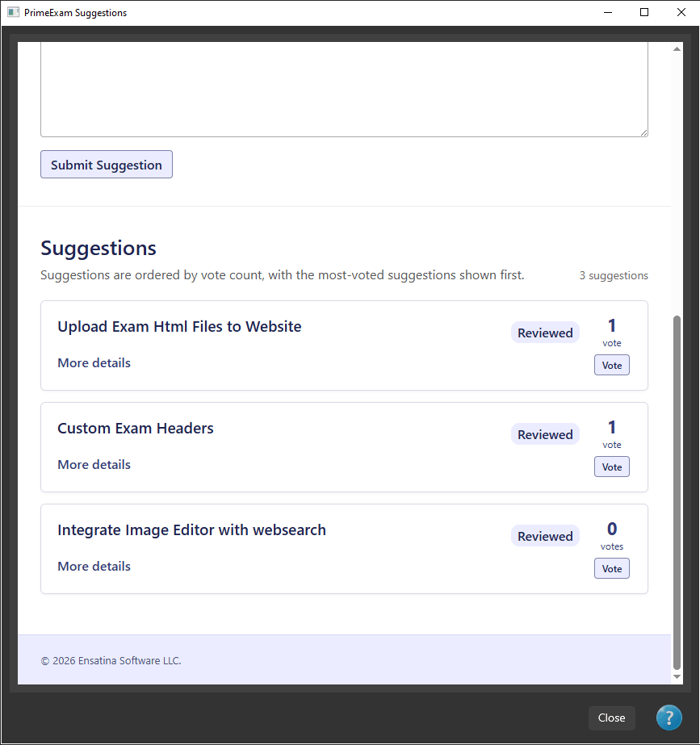Click inside the suggestion description text area
The width and height of the screenshot is (700, 745).
tap(344, 90)
